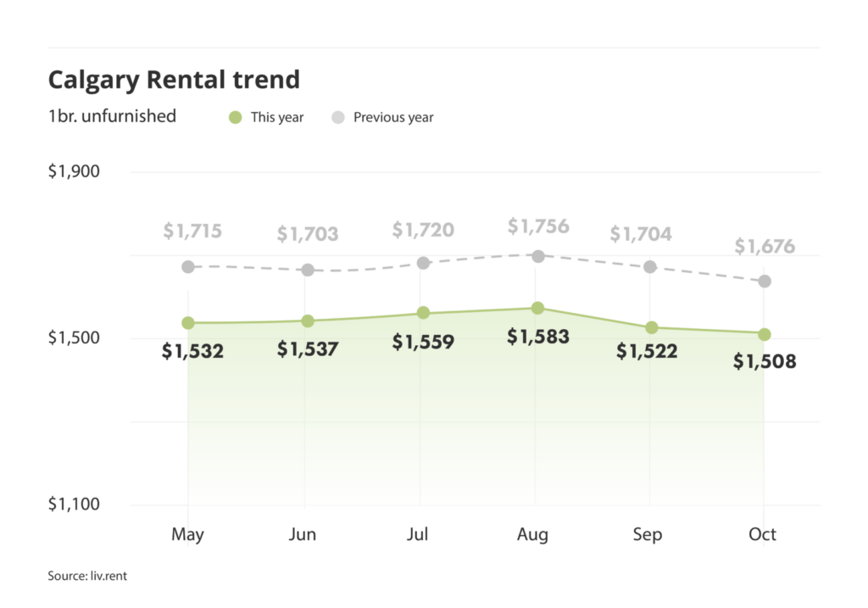Select the May green data point
Screen dimensions: 868x608
pyautogui.click(x=188, y=323)
